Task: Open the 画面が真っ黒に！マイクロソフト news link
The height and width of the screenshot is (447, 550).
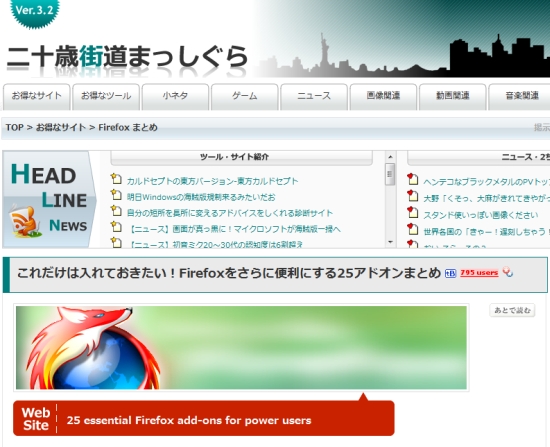Action: (x=234, y=229)
